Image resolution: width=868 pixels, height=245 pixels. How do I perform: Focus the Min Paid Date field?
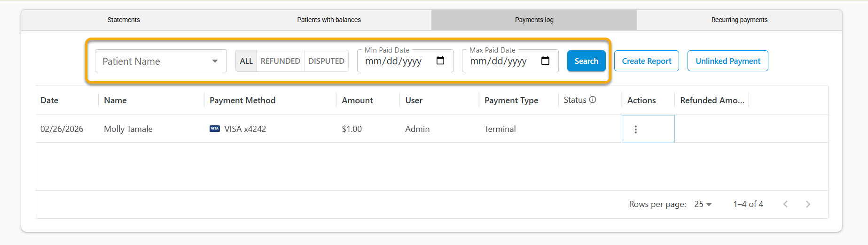pos(405,61)
